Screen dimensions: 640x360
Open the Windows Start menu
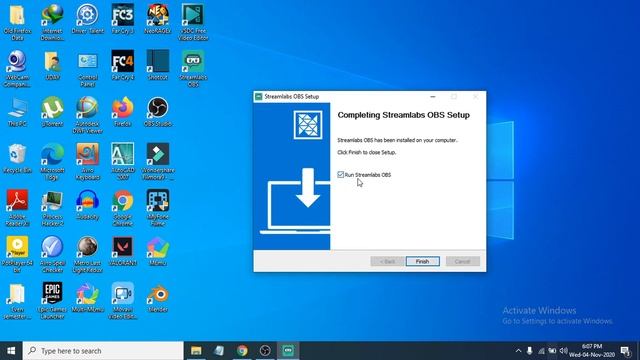pyautogui.click(x=11, y=351)
